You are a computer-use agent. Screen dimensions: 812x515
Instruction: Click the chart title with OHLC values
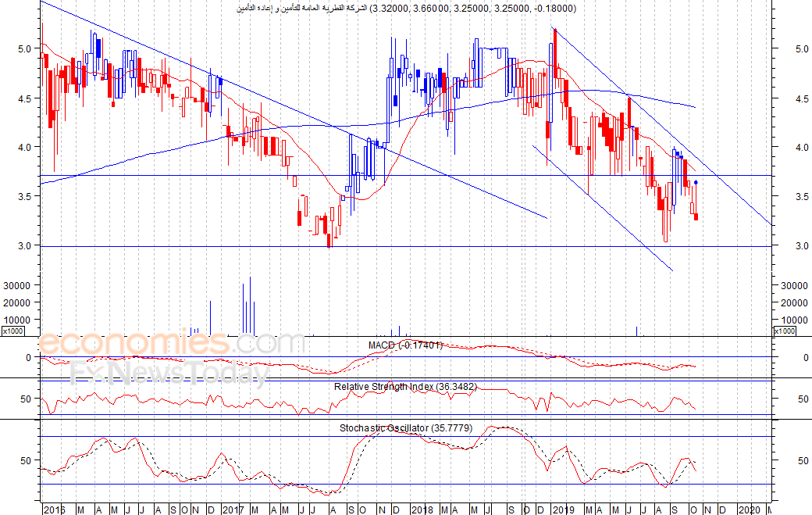tap(405, 9)
